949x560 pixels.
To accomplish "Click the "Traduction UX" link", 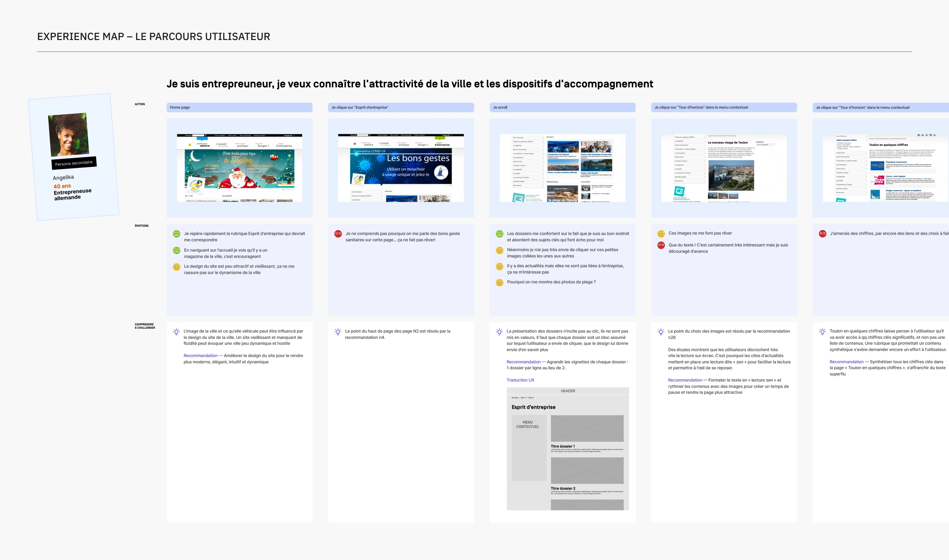I will coord(520,380).
